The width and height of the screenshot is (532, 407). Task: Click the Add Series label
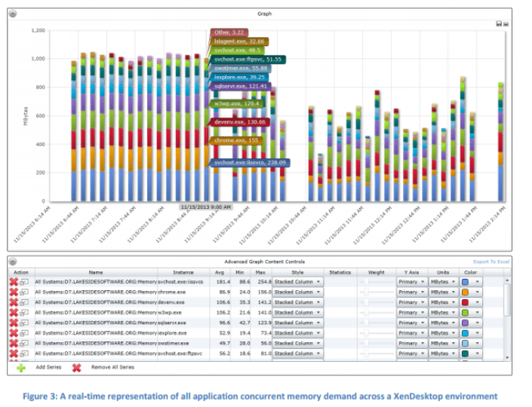coord(48,367)
